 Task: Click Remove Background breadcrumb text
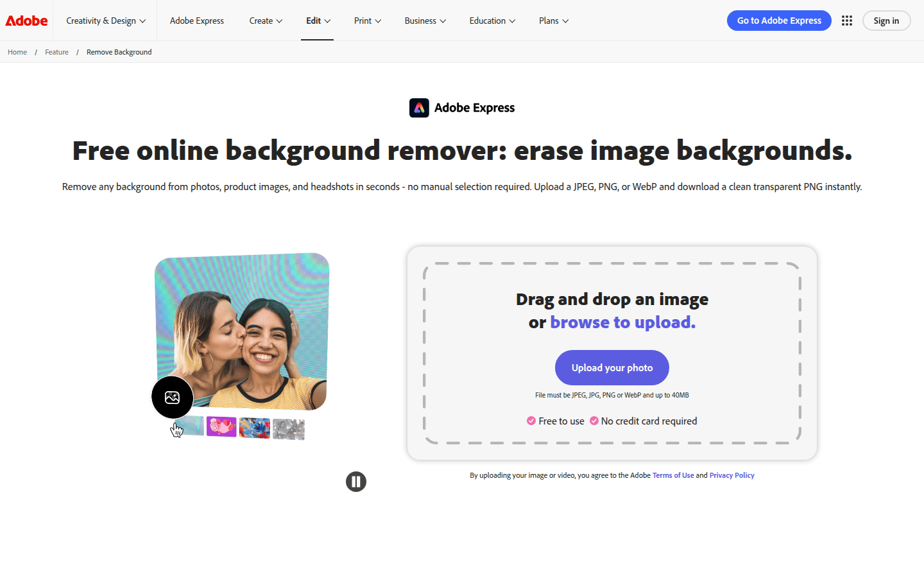pos(119,52)
